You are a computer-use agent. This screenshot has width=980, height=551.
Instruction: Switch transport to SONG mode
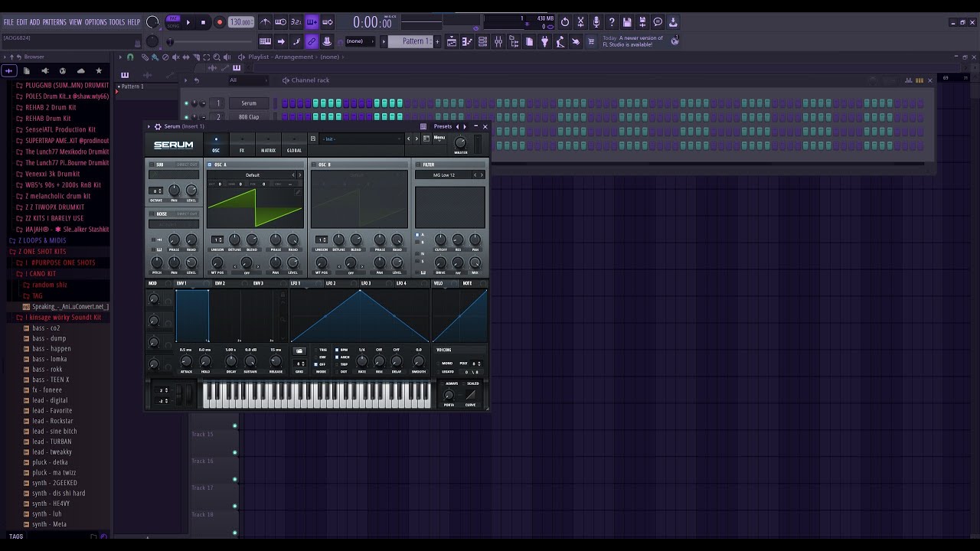(173, 25)
